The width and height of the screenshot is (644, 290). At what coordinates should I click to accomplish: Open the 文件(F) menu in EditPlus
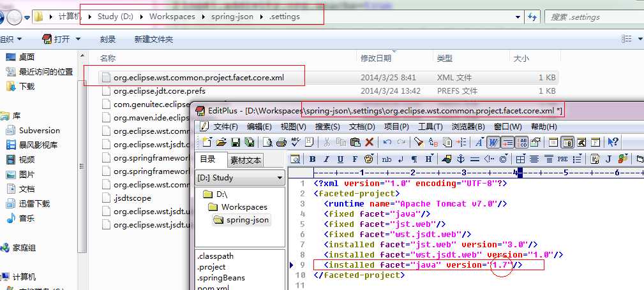tap(225, 127)
